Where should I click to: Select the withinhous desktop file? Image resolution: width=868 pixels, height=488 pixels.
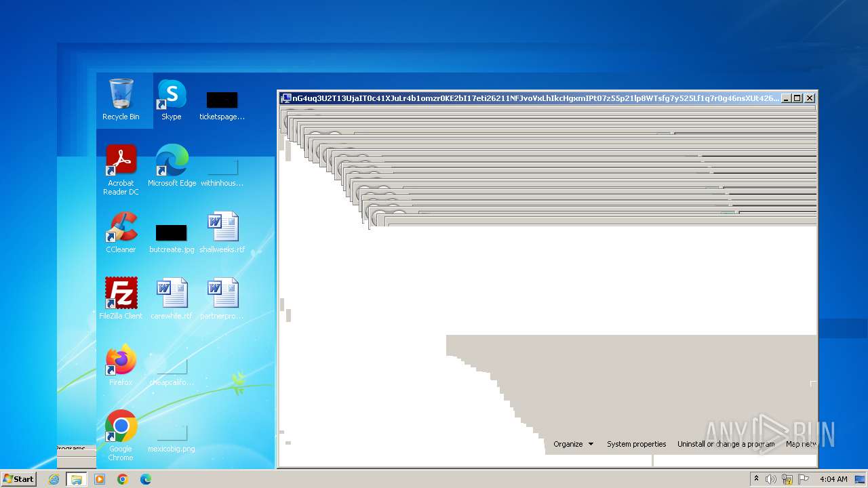click(222, 172)
